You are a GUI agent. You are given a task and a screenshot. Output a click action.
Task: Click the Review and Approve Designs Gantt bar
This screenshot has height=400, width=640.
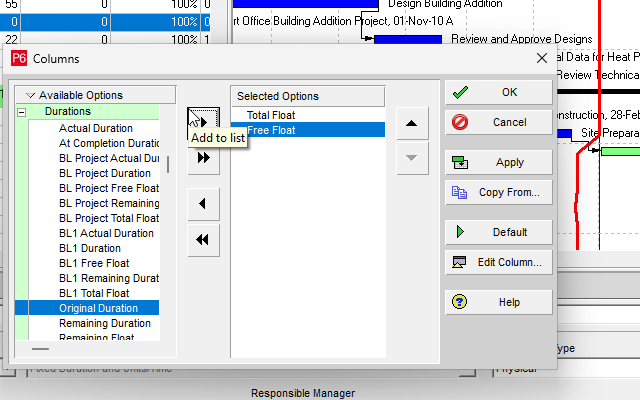click(x=408, y=40)
